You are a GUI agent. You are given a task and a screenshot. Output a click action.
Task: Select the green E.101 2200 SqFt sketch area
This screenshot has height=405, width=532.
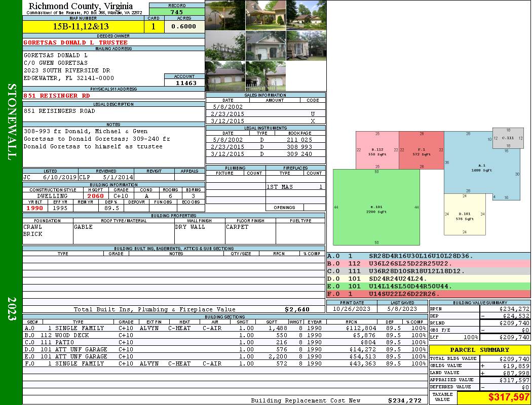point(376,207)
